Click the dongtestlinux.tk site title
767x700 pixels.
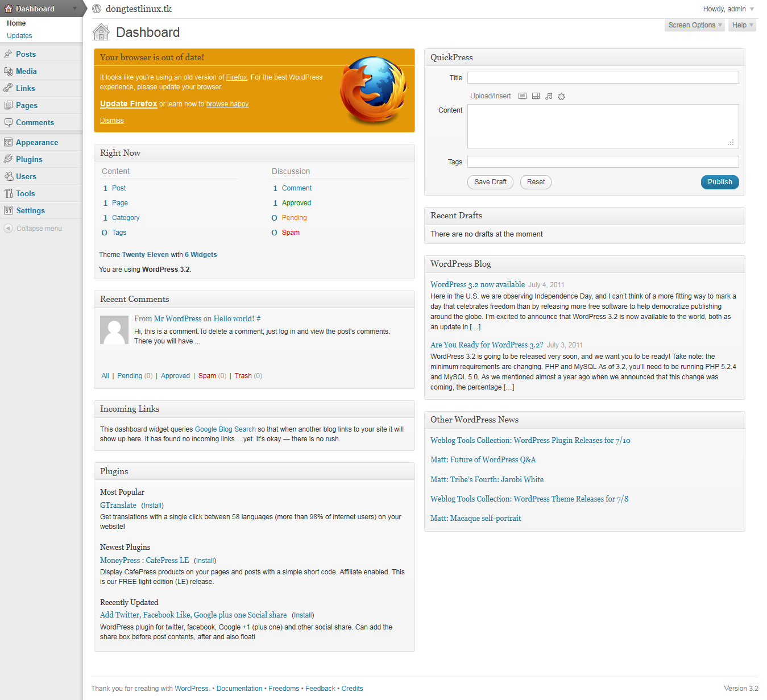click(139, 9)
